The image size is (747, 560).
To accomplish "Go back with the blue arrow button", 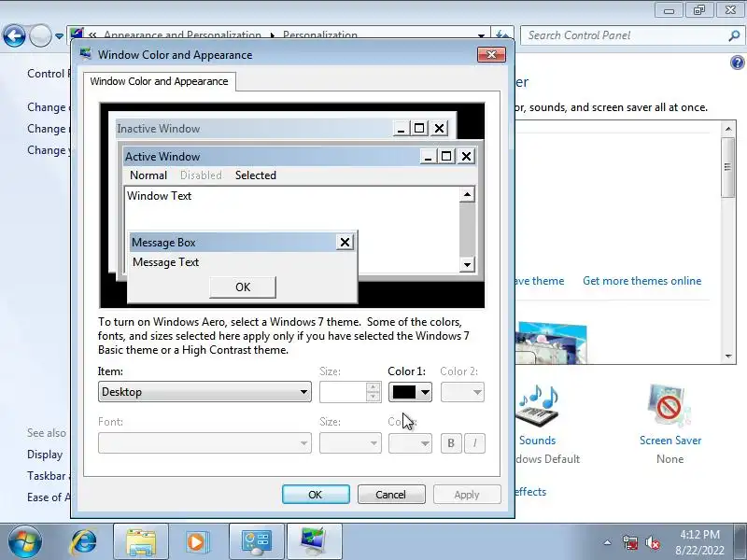I will tap(14, 35).
